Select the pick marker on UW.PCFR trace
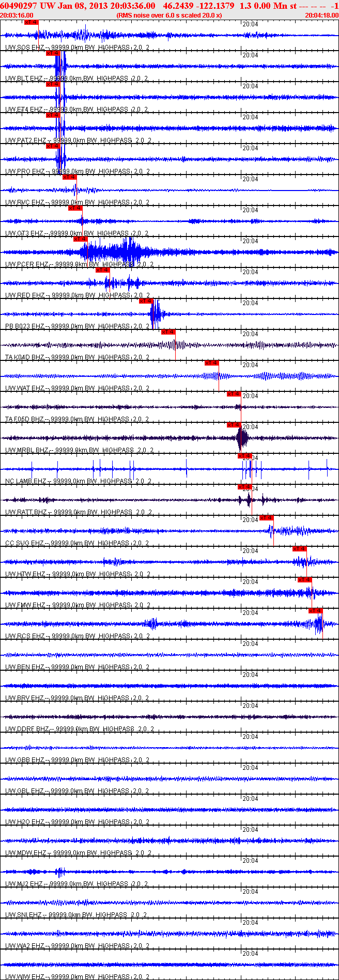The width and height of the screenshot is (339, 980). pos(80,239)
